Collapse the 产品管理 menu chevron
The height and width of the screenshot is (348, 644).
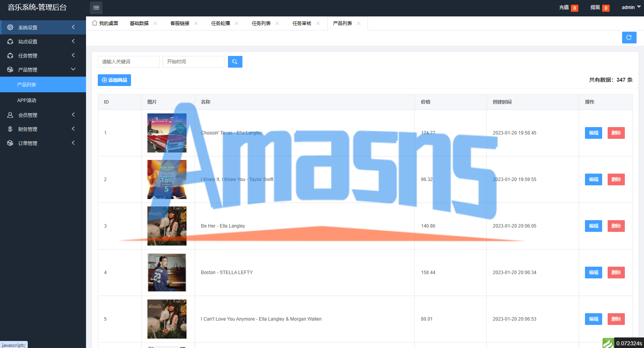[x=73, y=69]
